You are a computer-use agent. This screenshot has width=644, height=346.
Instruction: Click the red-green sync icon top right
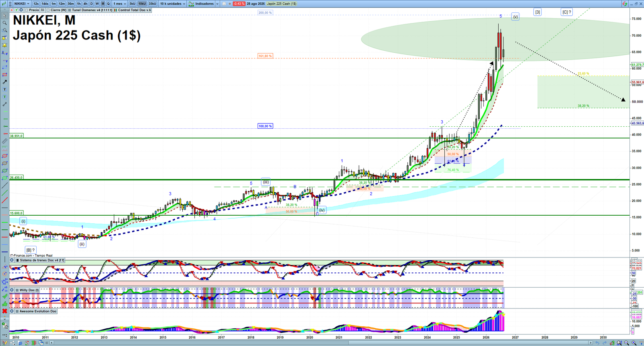click(625, 4)
